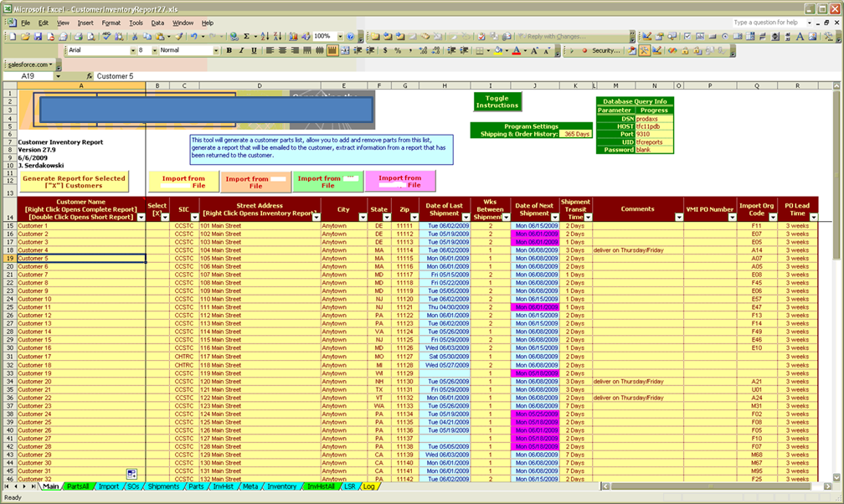
Task: Open the Font name dropdown
Action: 133,50
